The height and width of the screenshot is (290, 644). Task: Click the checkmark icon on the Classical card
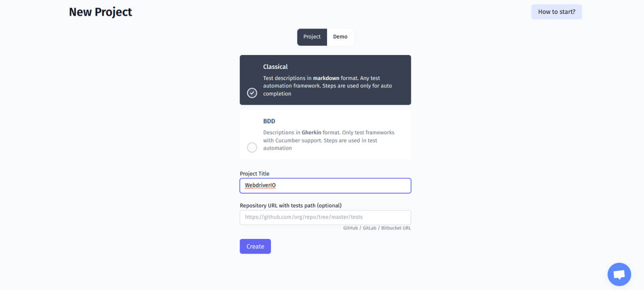(252, 93)
